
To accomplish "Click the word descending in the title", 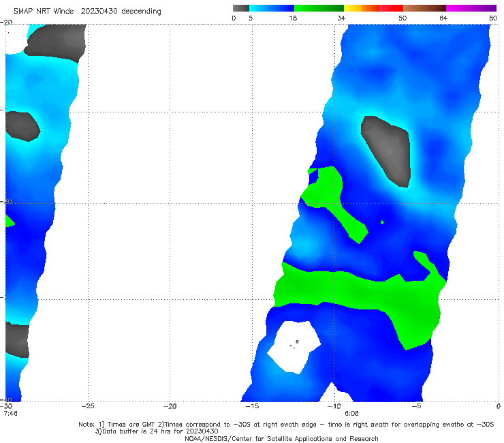I will coord(142,12).
